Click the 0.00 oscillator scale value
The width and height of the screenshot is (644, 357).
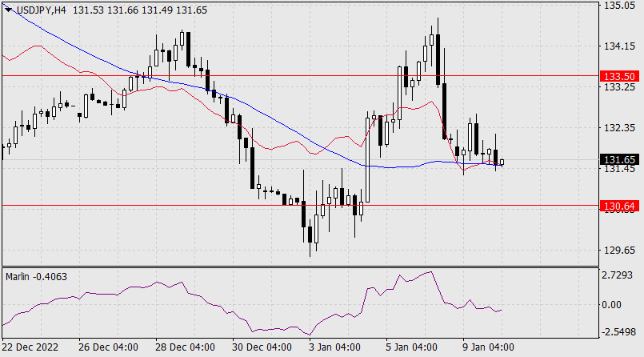[611, 305]
